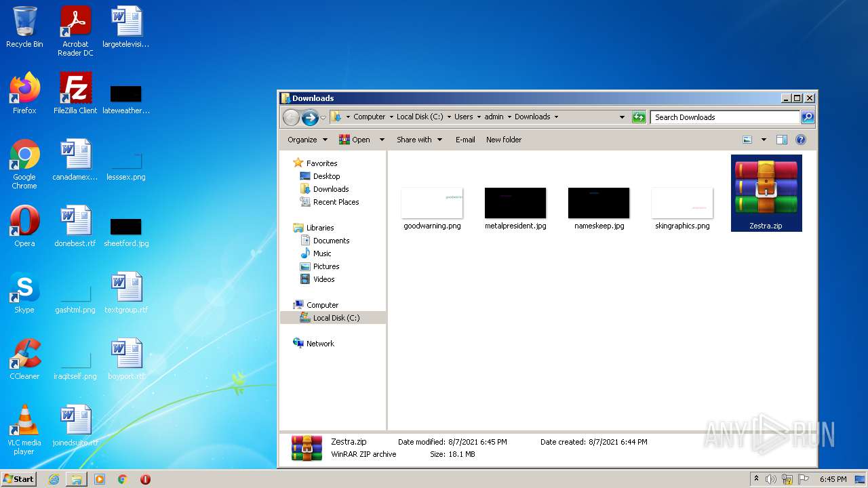This screenshot has height=488, width=868.
Task: Select textgroup.rtf file on desktop
Action: (126, 293)
